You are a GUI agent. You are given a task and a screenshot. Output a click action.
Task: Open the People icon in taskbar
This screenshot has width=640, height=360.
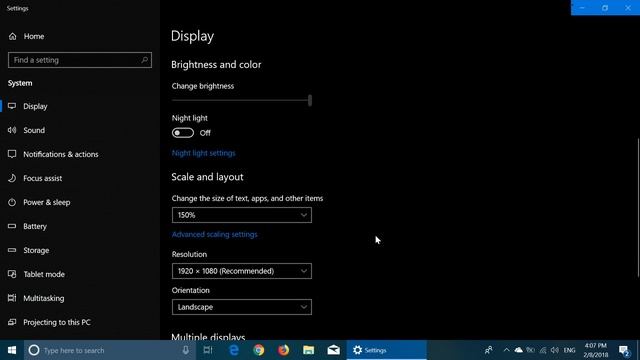click(488, 350)
